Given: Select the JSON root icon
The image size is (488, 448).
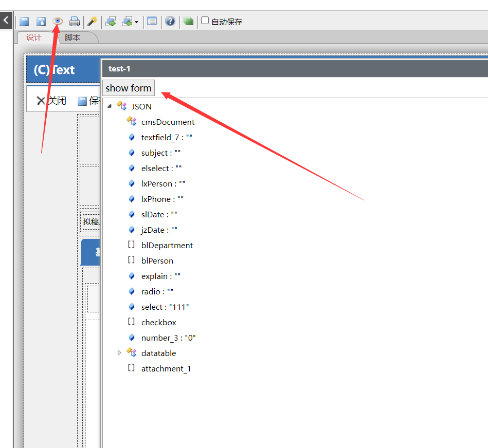Looking at the screenshot, I should click(122, 106).
